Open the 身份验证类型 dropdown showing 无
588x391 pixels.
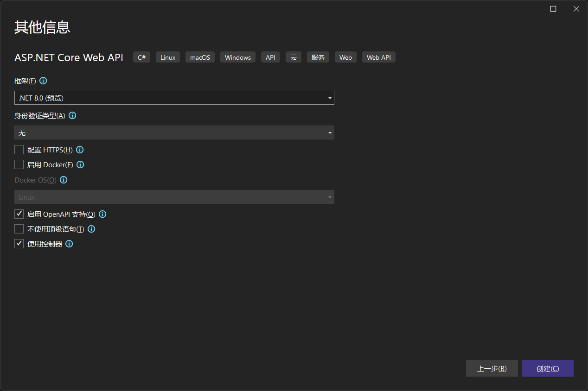174,132
